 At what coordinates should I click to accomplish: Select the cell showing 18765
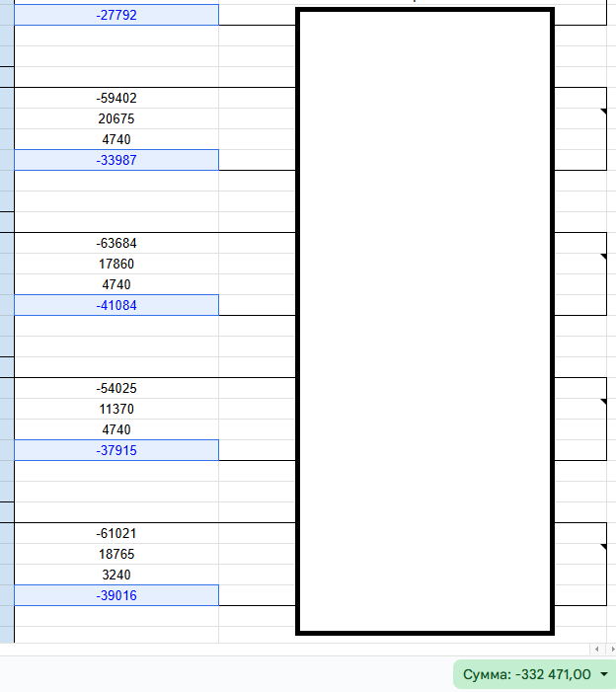[116, 554]
